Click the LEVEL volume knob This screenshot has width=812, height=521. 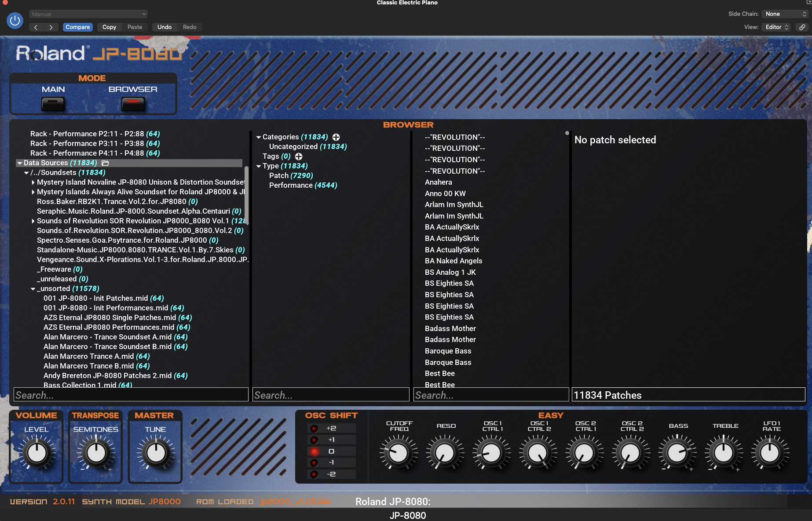(37, 453)
